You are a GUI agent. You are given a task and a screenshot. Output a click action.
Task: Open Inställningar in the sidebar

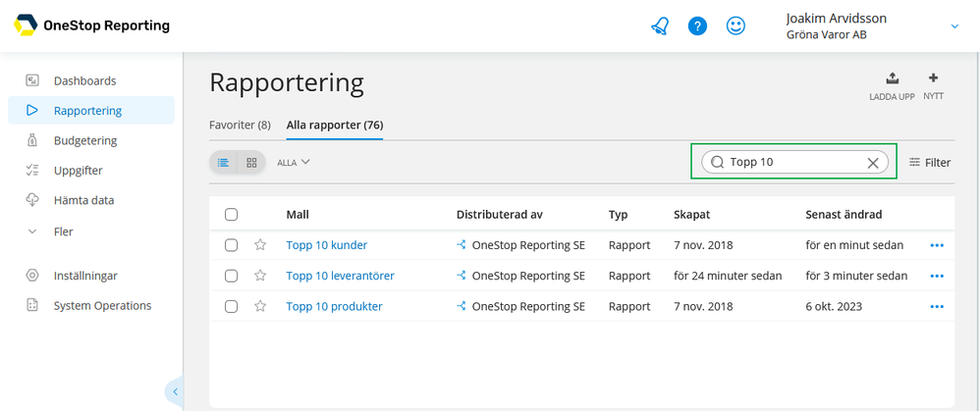click(85, 276)
